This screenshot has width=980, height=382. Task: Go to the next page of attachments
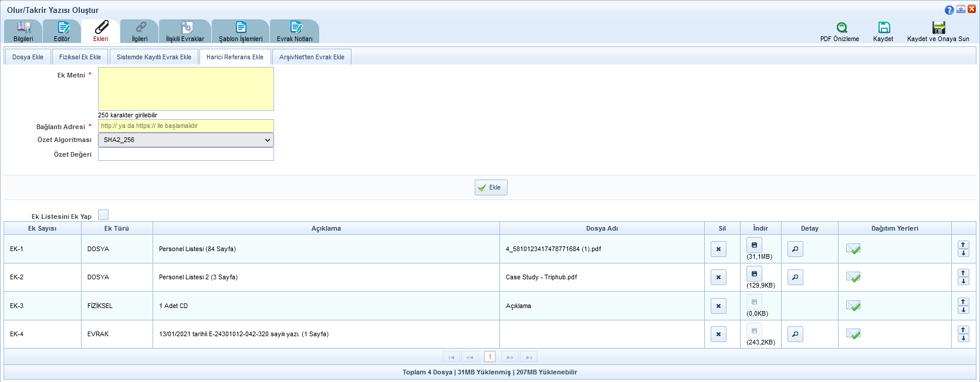tap(509, 357)
